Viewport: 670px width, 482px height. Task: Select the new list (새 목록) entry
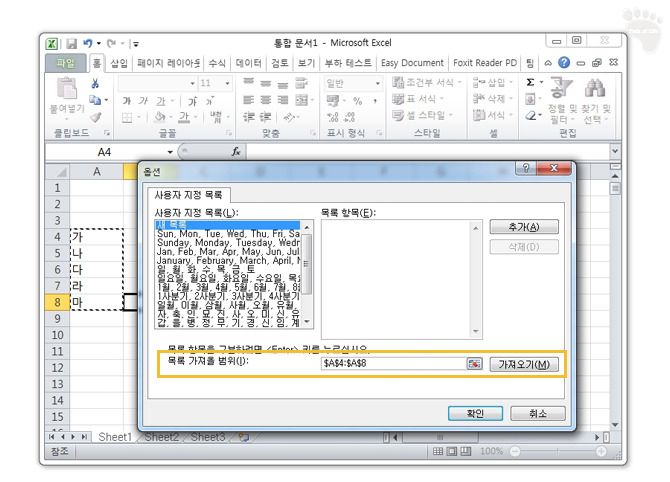pyautogui.click(x=228, y=225)
